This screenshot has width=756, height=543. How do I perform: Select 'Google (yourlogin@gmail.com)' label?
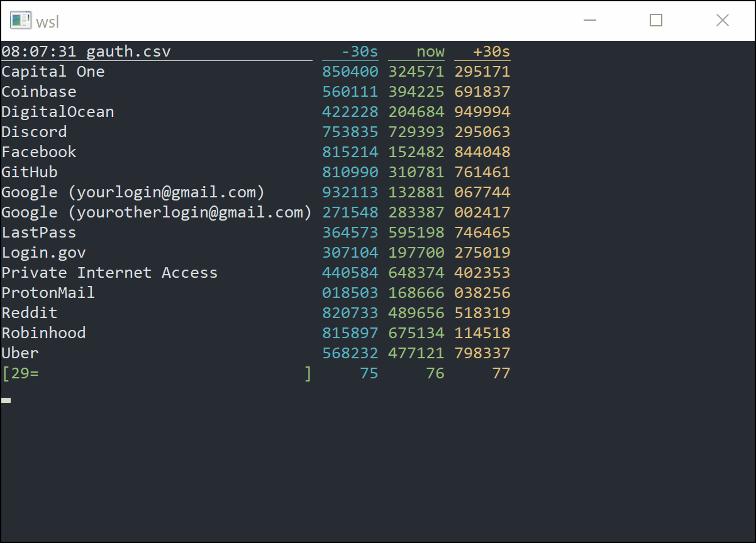pyautogui.click(x=133, y=192)
